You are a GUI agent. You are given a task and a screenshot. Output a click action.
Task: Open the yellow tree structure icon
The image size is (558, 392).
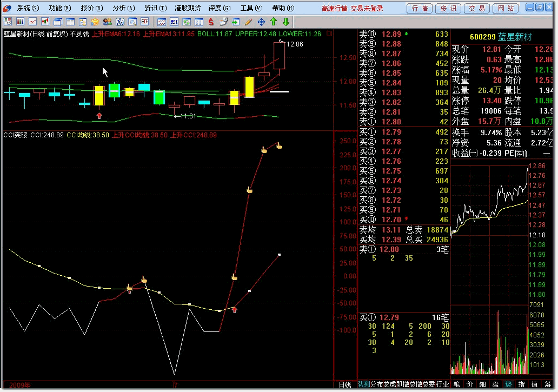coord(83,22)
